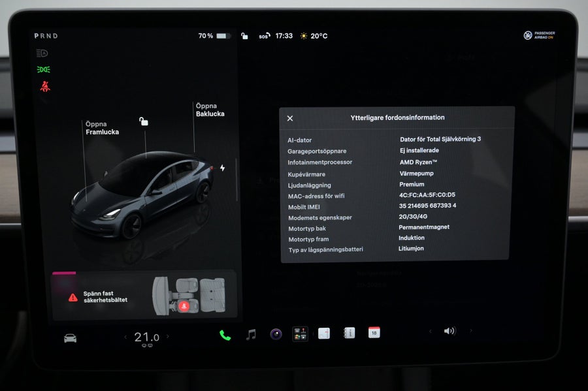
Task: Select the 'Dator för Total Självkörning 3' value
Action: (440, 139)
